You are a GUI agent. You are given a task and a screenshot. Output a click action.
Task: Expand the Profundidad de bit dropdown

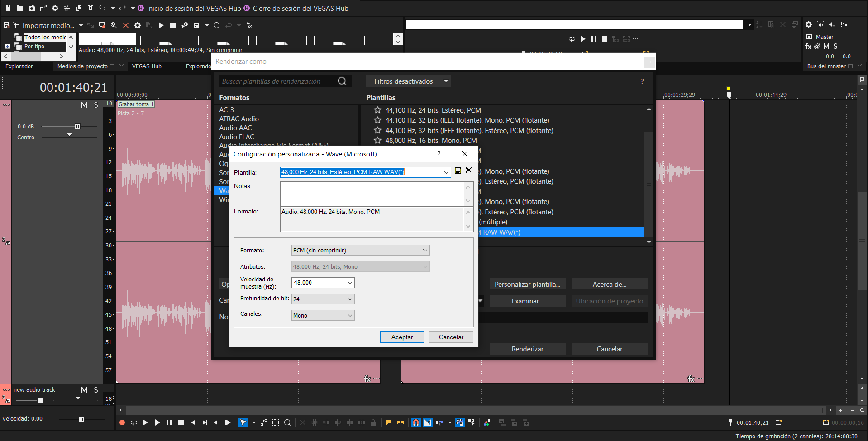(x=323, y=299)
